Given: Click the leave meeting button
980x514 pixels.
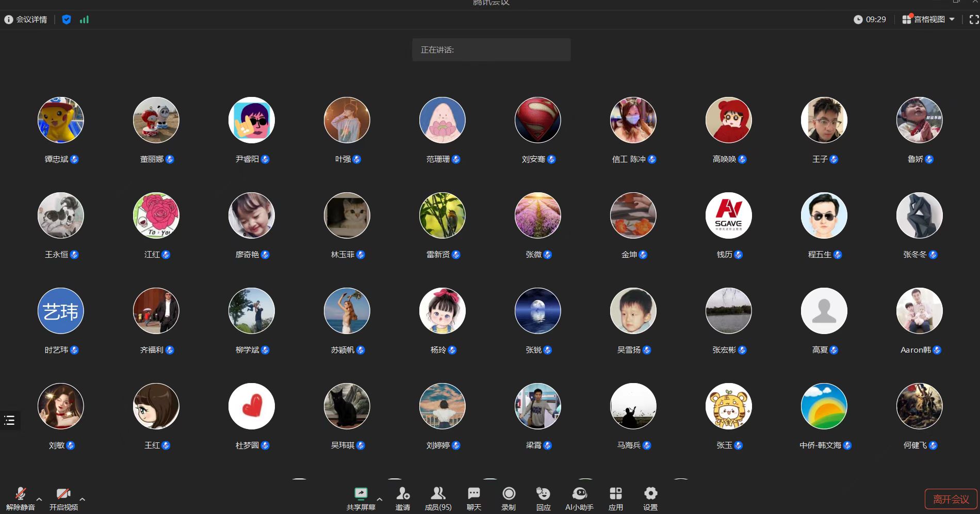Looking at the screenshot, I should [x=951, y=499].
